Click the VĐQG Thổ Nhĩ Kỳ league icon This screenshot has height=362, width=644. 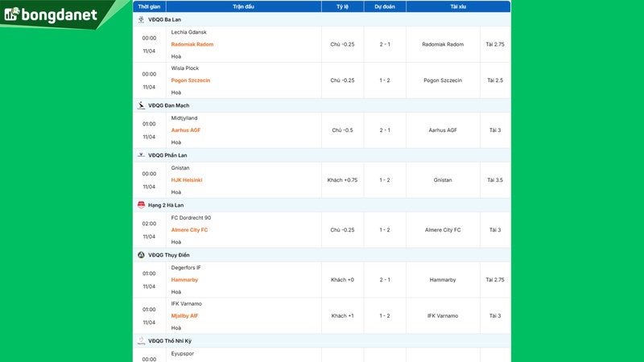point(142,341)
